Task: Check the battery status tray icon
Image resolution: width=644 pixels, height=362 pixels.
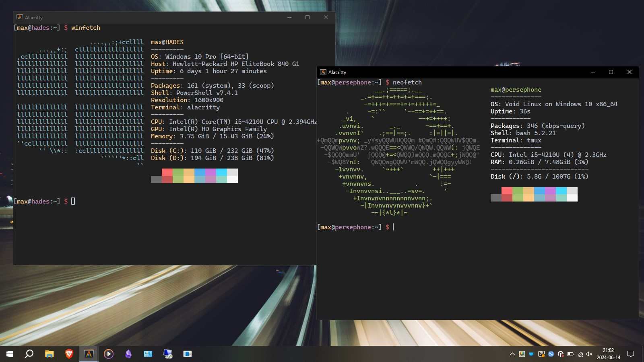Action: (570, 354)
